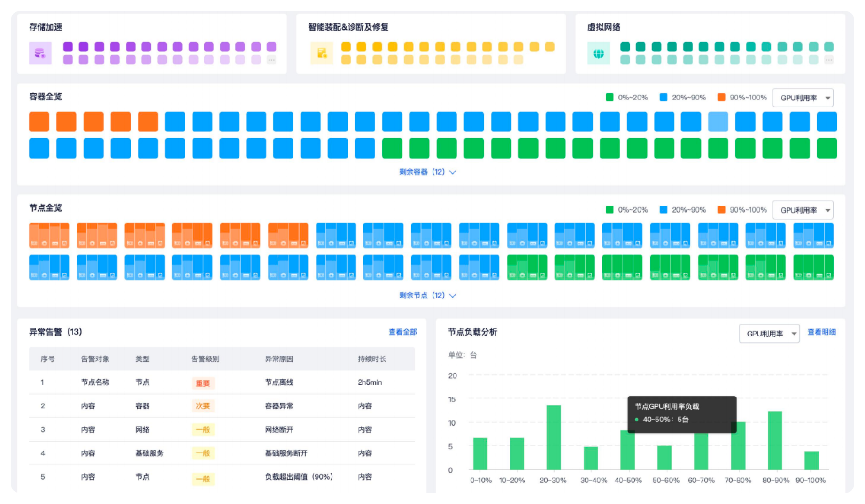Click the yellow smart assembly diagnosis icon
Screen dimensions: 865x504
(x=322, y=53)
